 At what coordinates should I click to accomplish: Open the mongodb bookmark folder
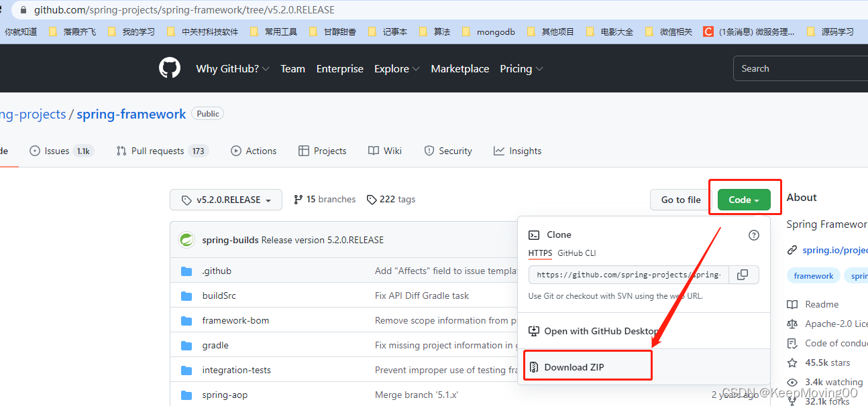tap(489, 31)
